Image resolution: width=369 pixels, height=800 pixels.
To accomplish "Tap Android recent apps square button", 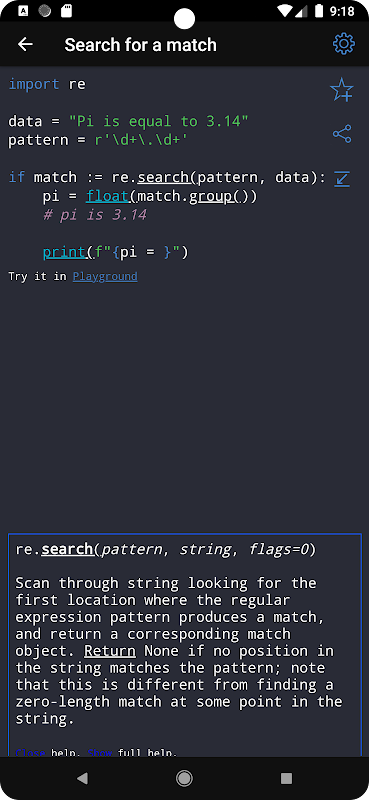I will (x=286, y=778).
